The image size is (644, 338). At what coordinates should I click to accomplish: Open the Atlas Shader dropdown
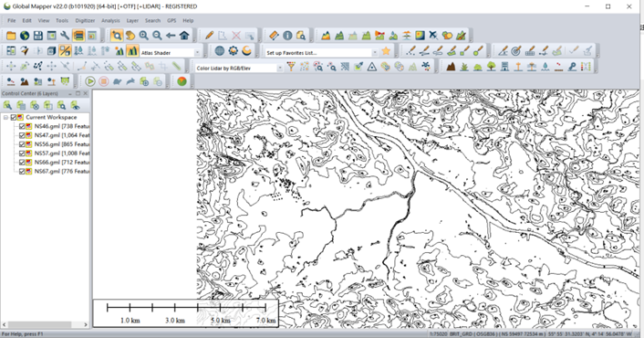coord(197,53)
